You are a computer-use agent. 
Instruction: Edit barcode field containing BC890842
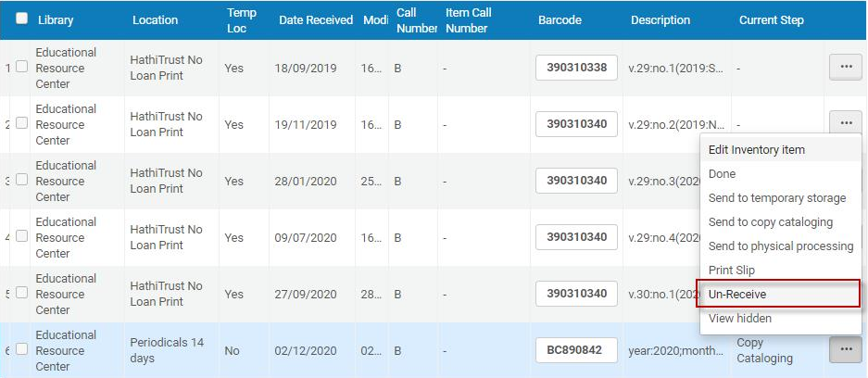[x=576, y=350]
